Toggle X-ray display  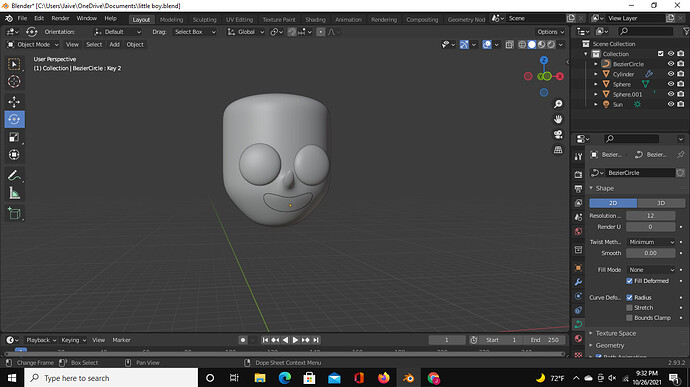tap(509, 44)
